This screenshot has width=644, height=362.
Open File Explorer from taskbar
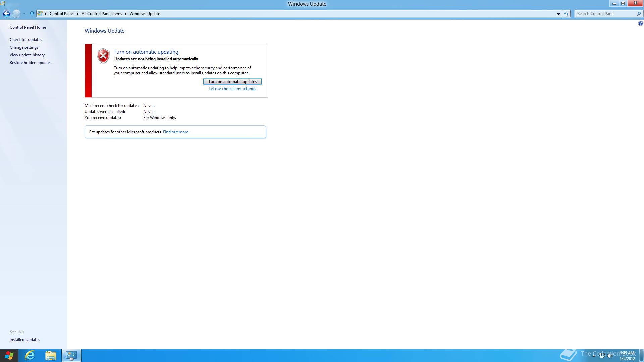pos(51,355)
